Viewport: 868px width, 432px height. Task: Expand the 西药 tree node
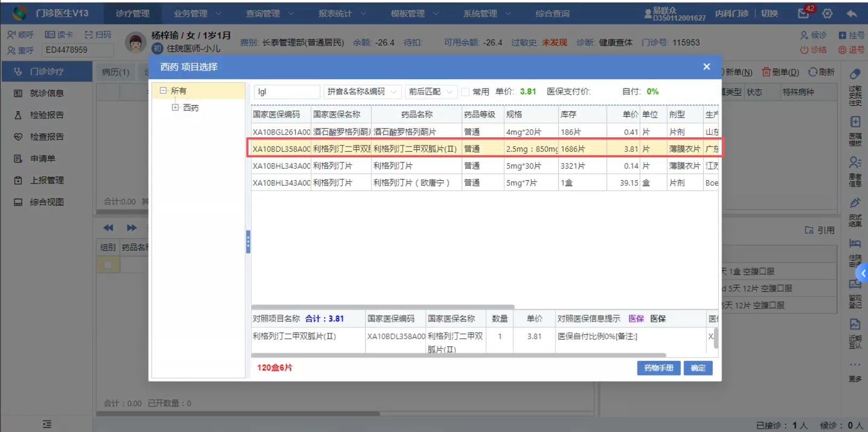coord(175,107)
